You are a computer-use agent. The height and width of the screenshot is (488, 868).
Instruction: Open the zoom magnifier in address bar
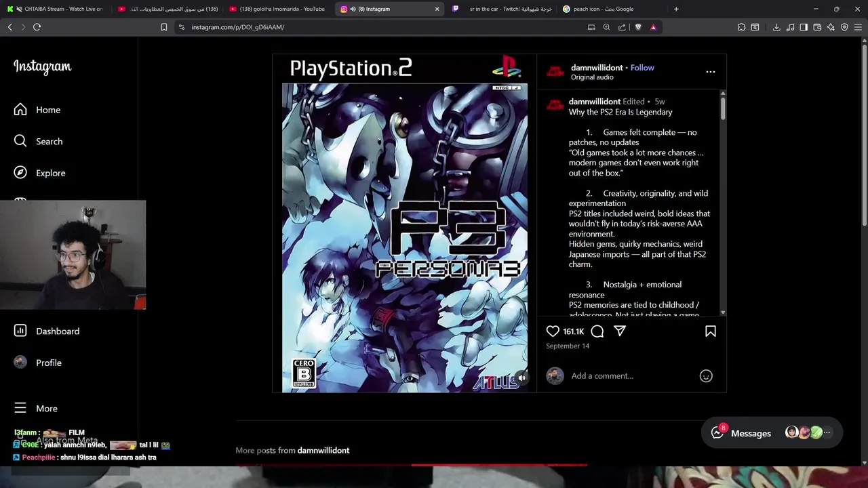(x=606, y=27)
